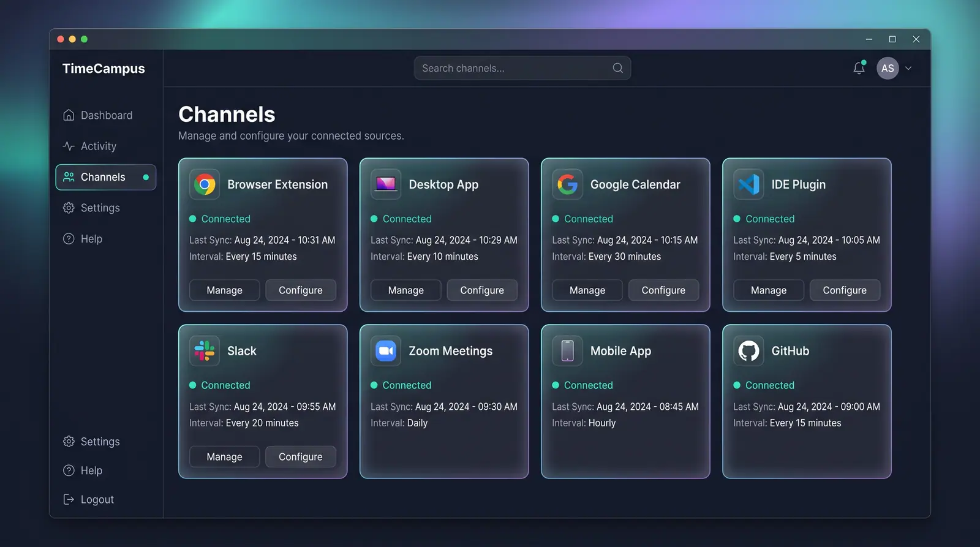The image size is (980, 547).
Task: Click Last Sync 09:00 AM on GitHub card
Action: pyautogui.click(x=807, y=407)
